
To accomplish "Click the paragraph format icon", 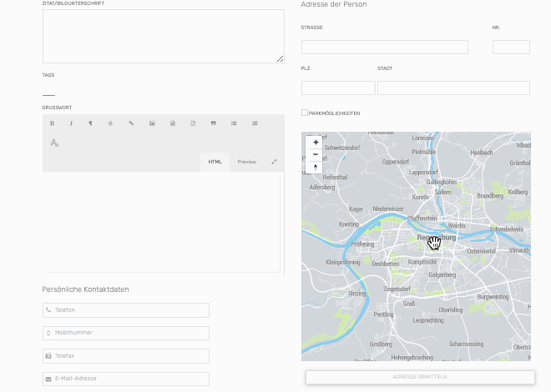I will (x=91, y=123).
